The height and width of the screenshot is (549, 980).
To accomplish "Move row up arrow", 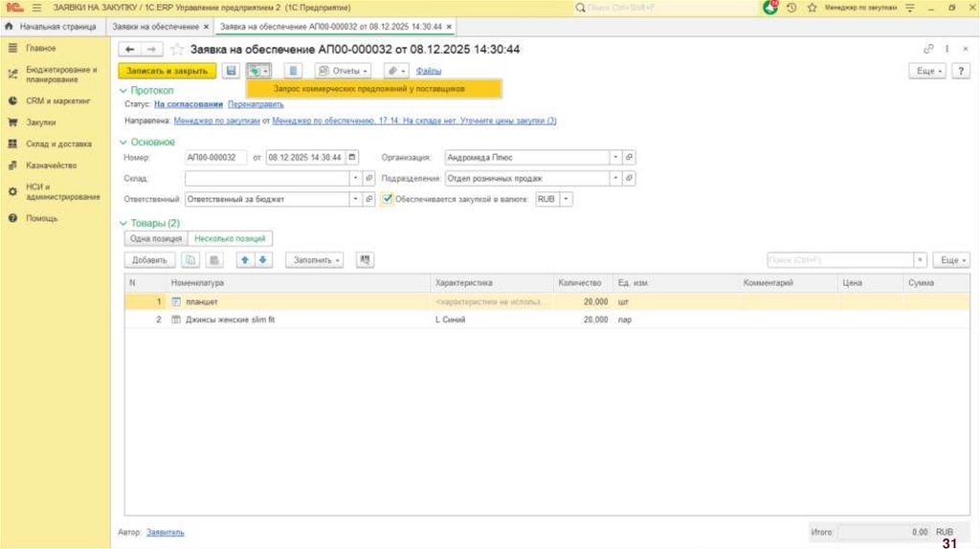I will (x=245, y=260).
